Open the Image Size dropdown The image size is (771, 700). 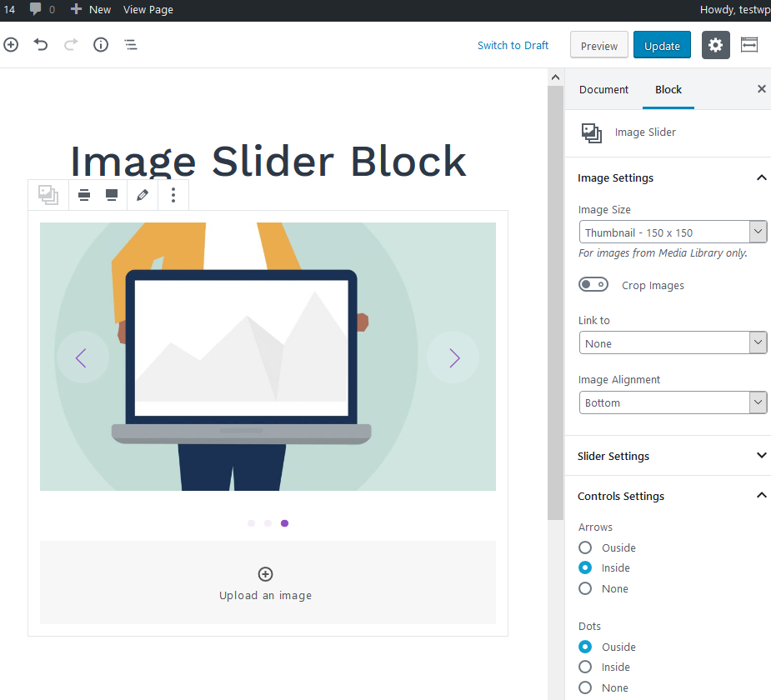(673, 232)
